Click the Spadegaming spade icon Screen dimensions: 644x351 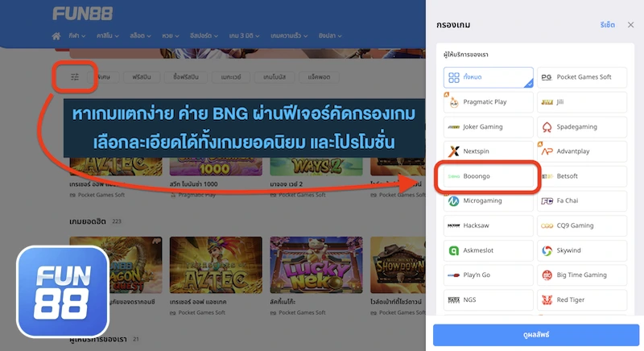pyautogui.click(x=547, y=127)
